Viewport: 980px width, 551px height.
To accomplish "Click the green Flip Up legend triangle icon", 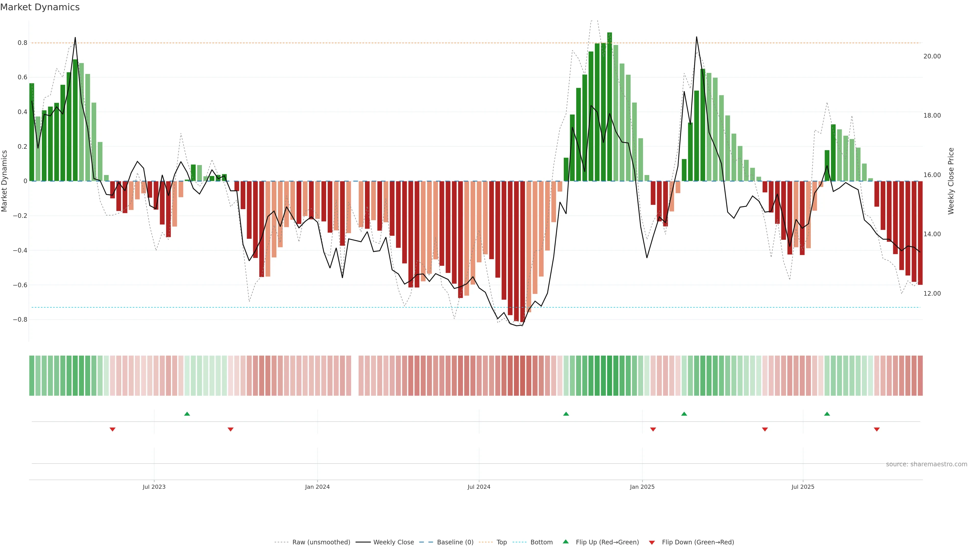I will point(566,542).
